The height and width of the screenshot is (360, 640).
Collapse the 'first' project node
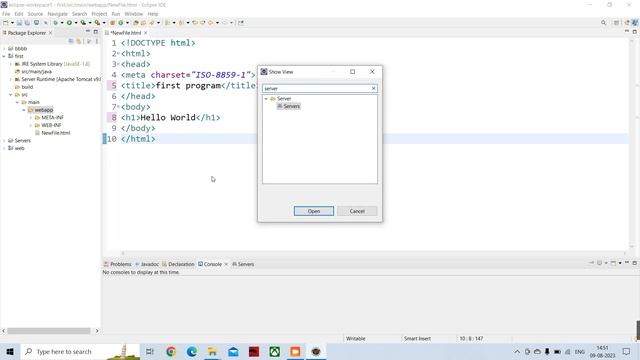[4, 56]
